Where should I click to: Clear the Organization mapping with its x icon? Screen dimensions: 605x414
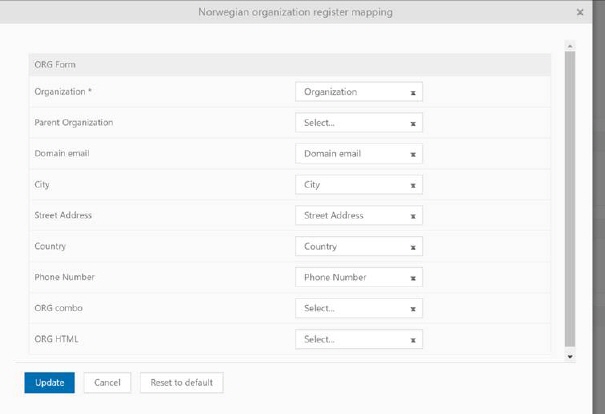tap(413, 92)
